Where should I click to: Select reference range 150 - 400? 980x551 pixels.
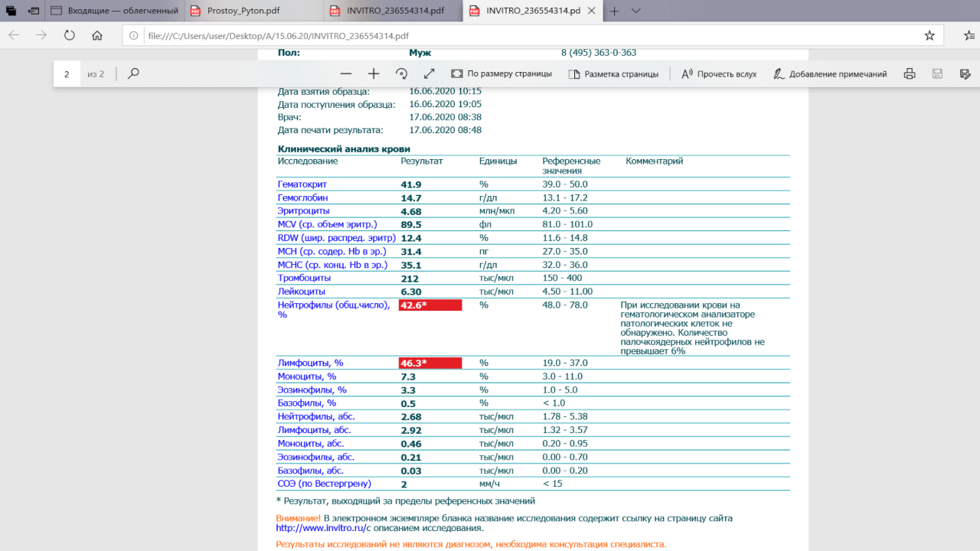(563, 278)
